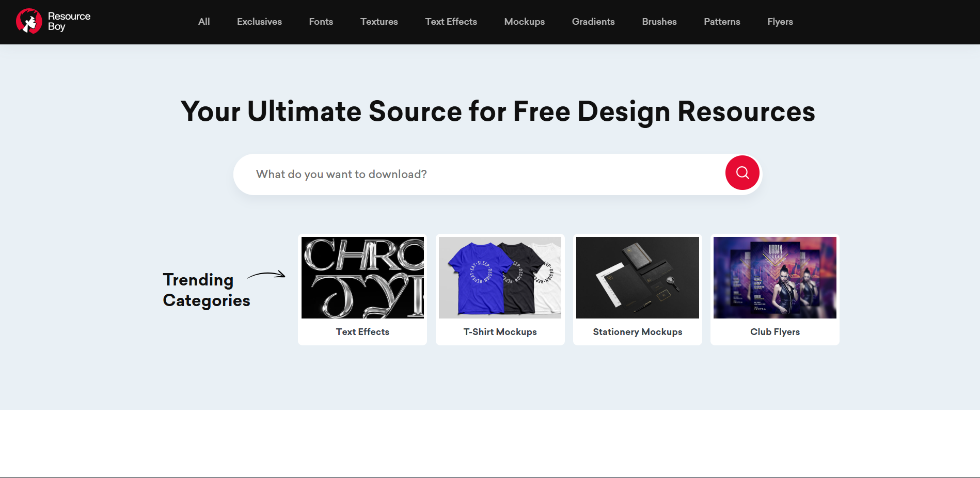
Task: Open the T-Shirt Mockups trending card
Action: (x=499, y=277)
